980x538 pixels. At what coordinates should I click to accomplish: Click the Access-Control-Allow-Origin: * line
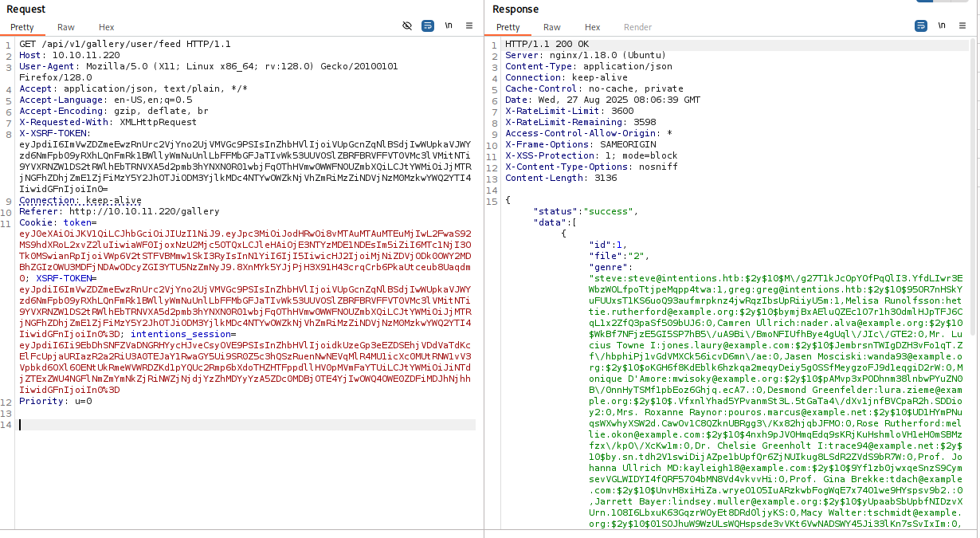589,133
